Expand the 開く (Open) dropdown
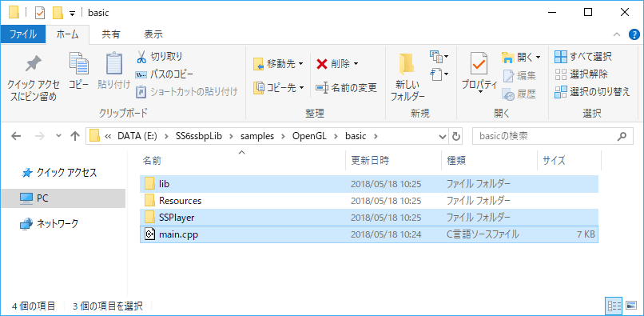 [x=521, y=57]
